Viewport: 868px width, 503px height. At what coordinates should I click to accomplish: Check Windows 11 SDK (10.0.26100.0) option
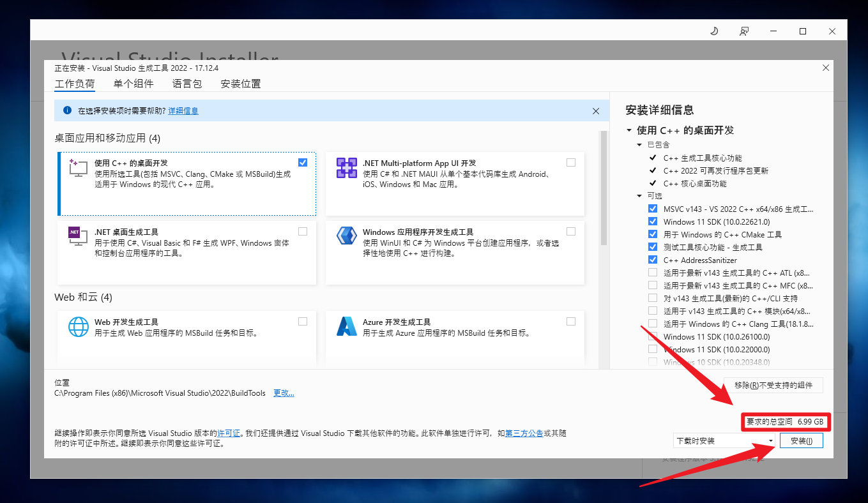653,336
